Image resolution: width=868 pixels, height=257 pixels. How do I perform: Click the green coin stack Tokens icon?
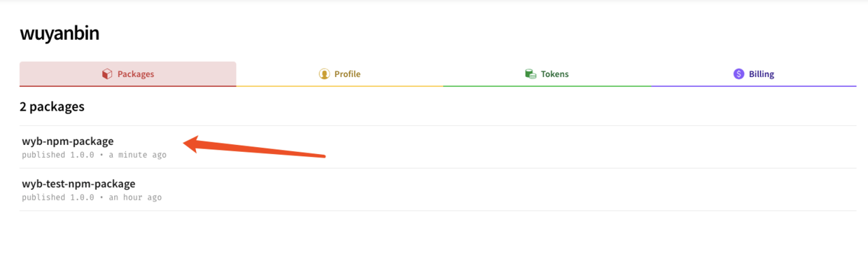[x=531, y=74]
